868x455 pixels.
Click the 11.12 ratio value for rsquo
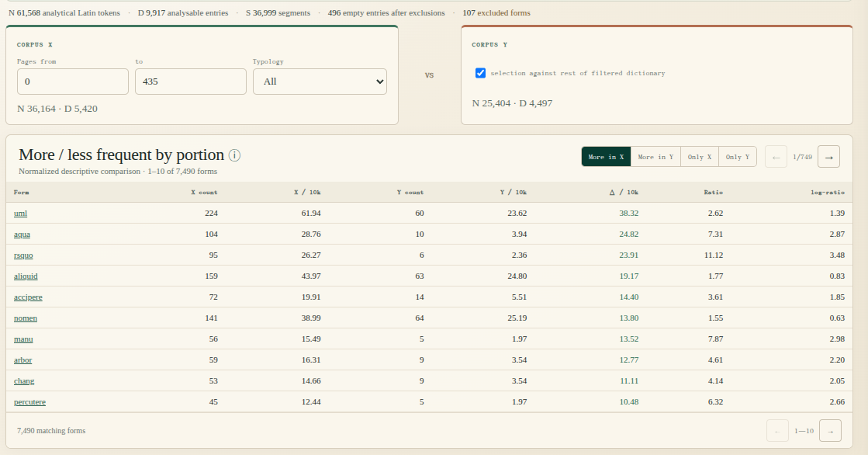(714, 255)
